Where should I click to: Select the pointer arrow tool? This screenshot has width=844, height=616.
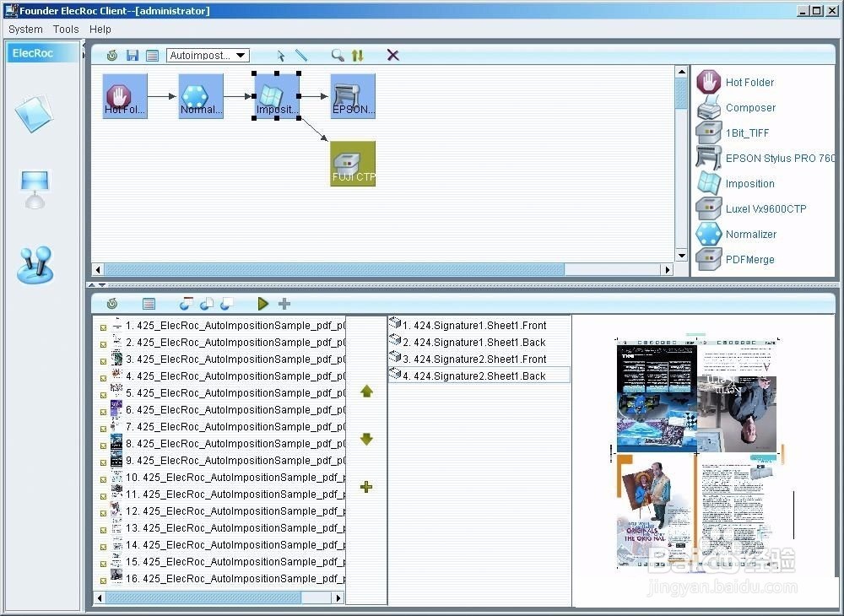[x=280, y=56]
